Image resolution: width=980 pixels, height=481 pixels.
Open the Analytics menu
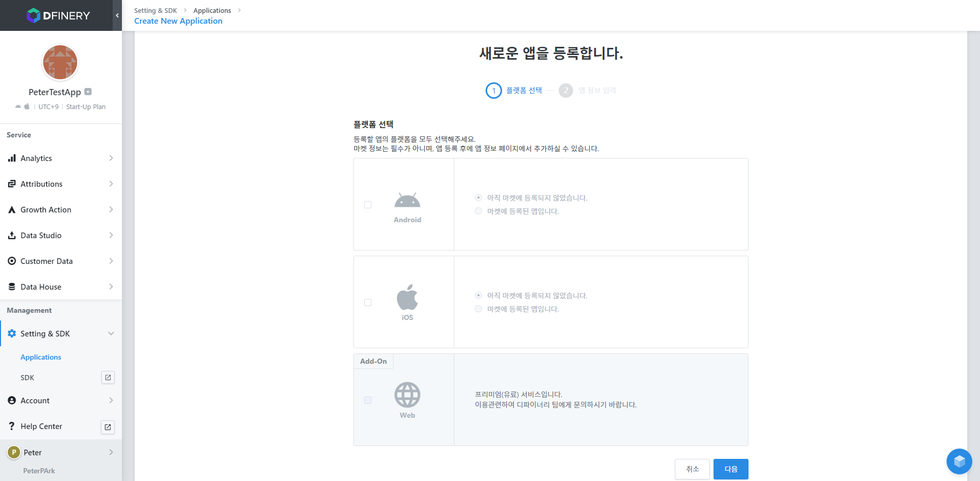click(61, 158)
